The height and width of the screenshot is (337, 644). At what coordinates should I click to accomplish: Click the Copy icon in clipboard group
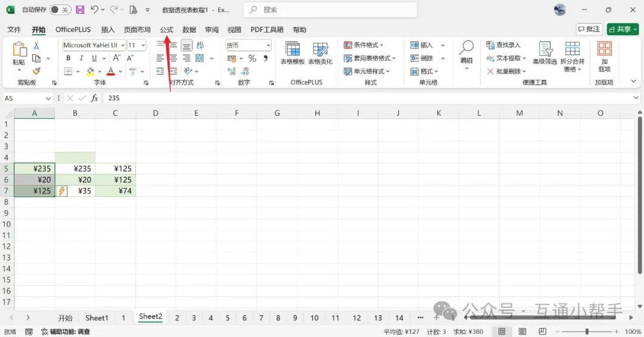(36, 58)
